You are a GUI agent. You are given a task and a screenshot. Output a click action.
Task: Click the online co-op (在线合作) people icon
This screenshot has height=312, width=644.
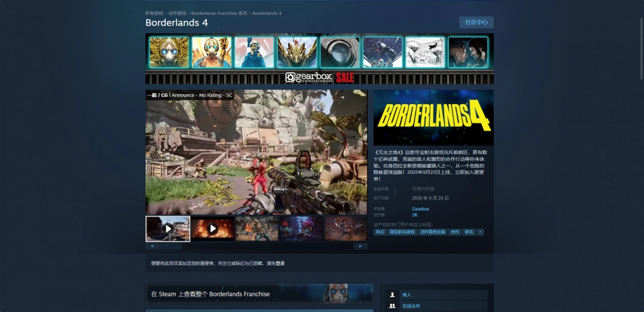click(x=392, y=306)
